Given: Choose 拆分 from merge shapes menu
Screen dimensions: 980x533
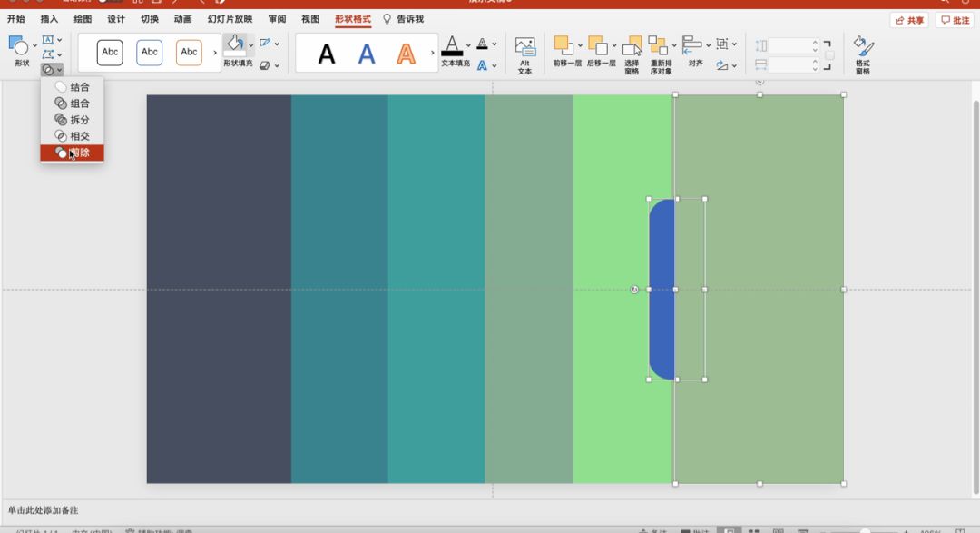Looking at the screenshot, I should [x=72, y=120].
